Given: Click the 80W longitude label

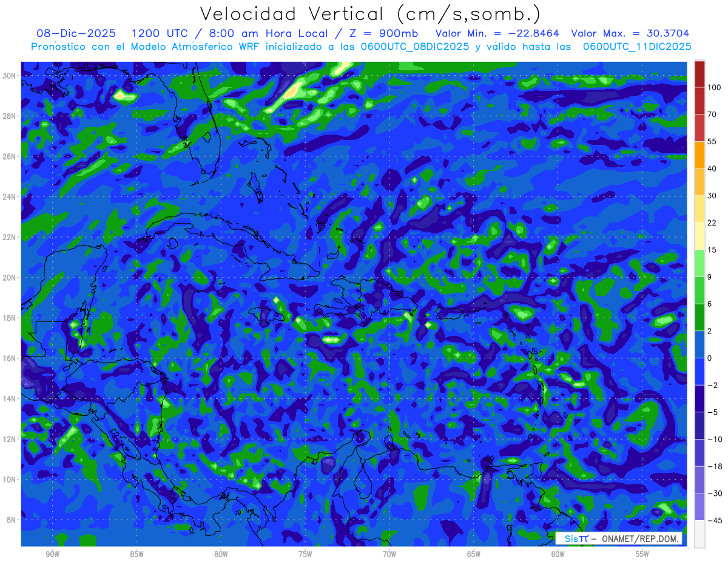Looking at the screenshot, I should pyautogui.click(x=221, y=555).
